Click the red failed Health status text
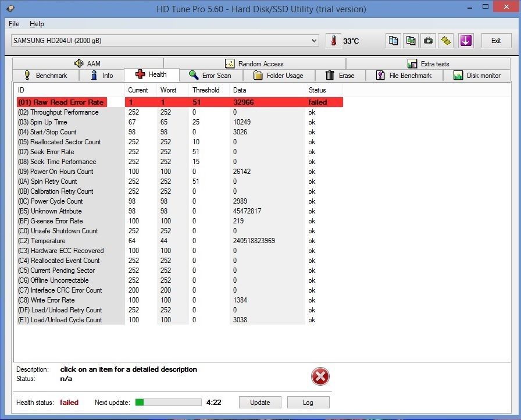This screenshot has height=420, width=521. coord(69,403)
